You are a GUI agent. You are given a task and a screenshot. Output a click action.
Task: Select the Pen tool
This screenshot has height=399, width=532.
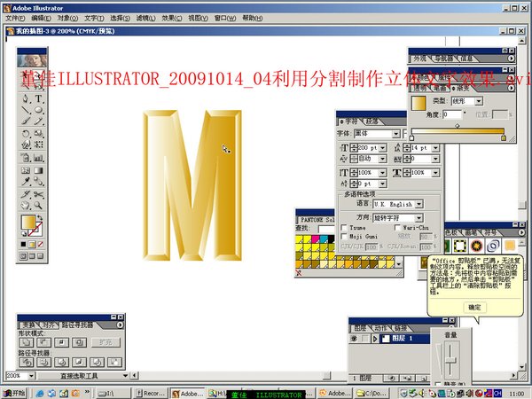[x=25, y=99]
